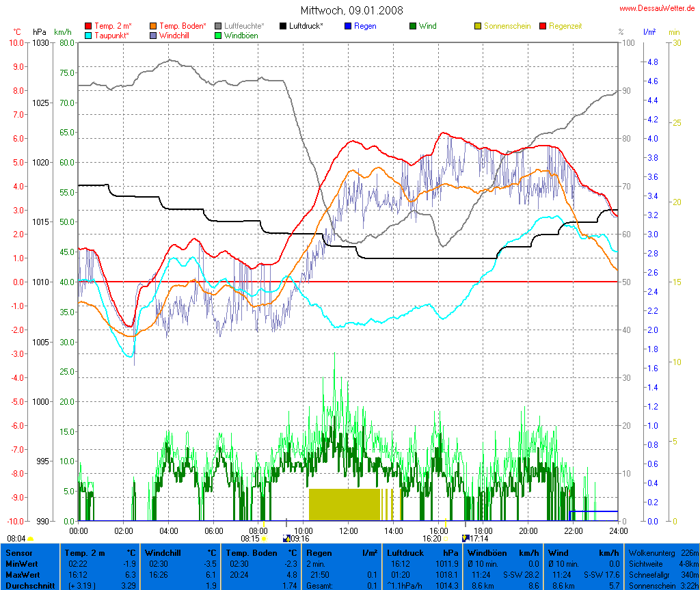Click the orange Temp. Boden legend square
The height and width of the screenshot is (590, 700).
pos(153,26)
